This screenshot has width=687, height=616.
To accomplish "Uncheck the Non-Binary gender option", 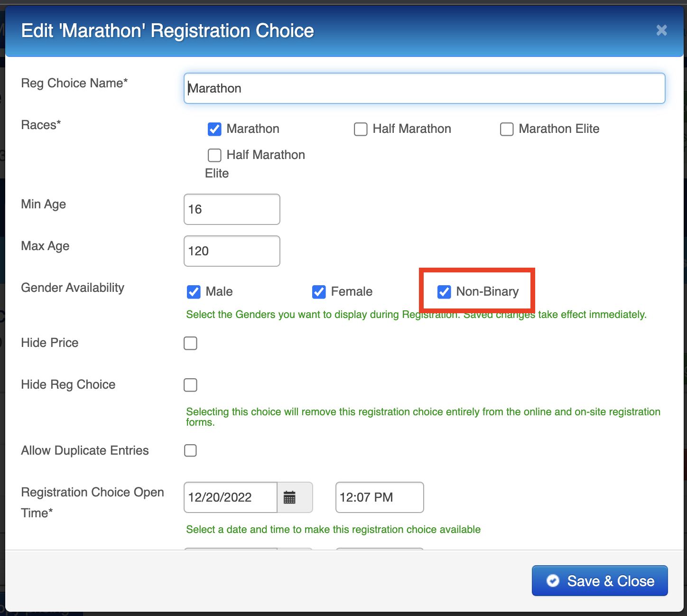I will pos(444,292).
